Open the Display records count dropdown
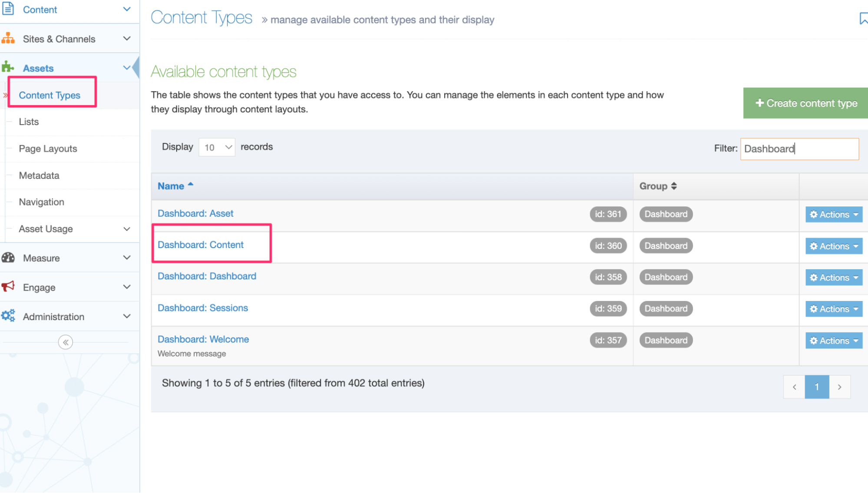The height and width of the screenshot is (493, 868). (217, 147)
